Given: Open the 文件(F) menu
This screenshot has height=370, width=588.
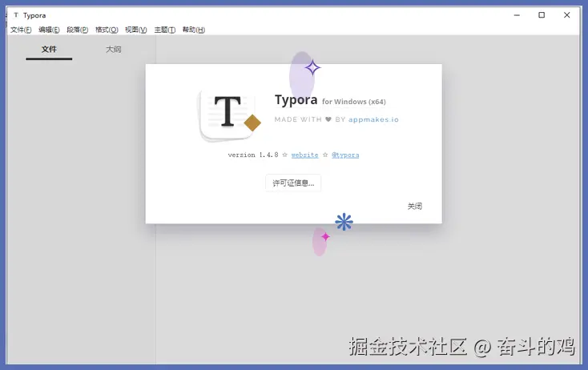Looking at the screenshot, I should click(21, 30).
